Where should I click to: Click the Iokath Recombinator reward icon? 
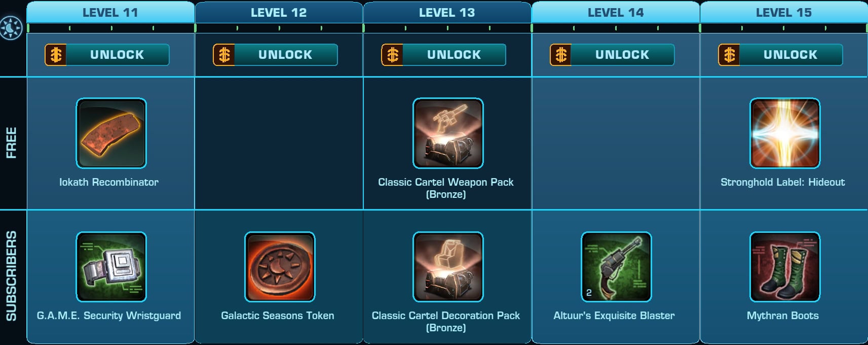pyautogui.click(x=111, y=133)
